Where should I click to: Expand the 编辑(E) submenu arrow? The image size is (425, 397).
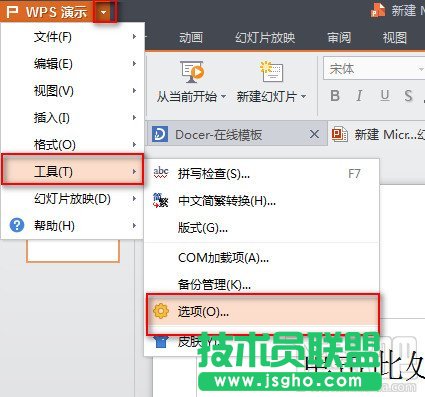pos(134,63)
